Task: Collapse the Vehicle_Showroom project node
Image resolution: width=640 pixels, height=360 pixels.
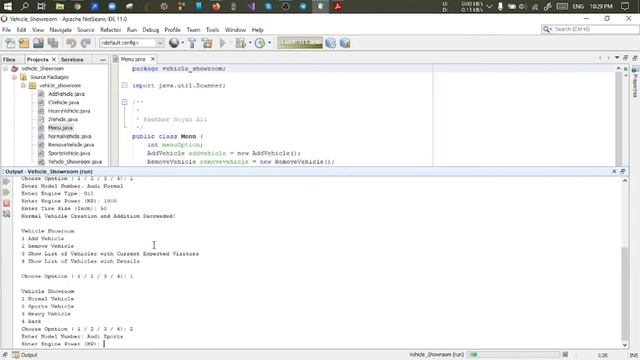Action: tap(6, 69)
